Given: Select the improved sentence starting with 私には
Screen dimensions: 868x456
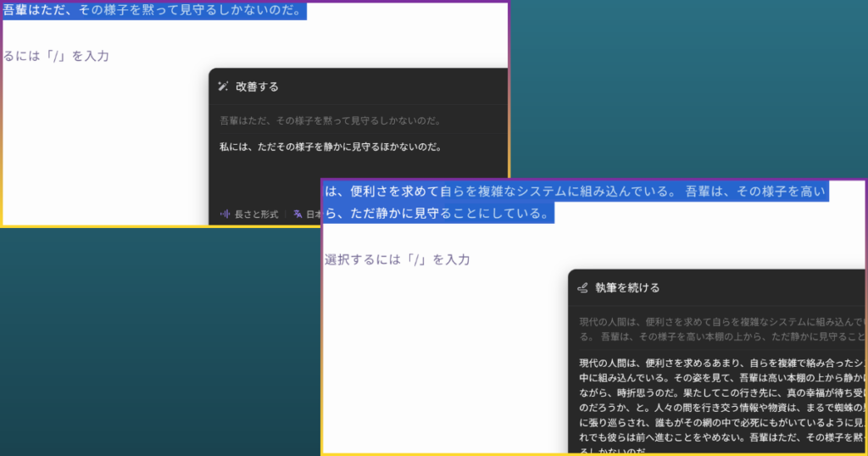Looking at the screenshot, I should click(x=331, y=147).
